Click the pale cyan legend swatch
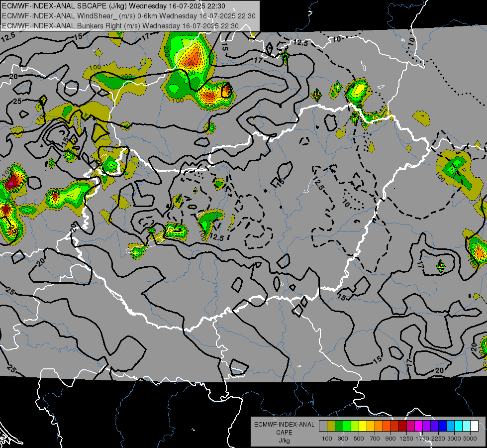 (x=466, y=426)
